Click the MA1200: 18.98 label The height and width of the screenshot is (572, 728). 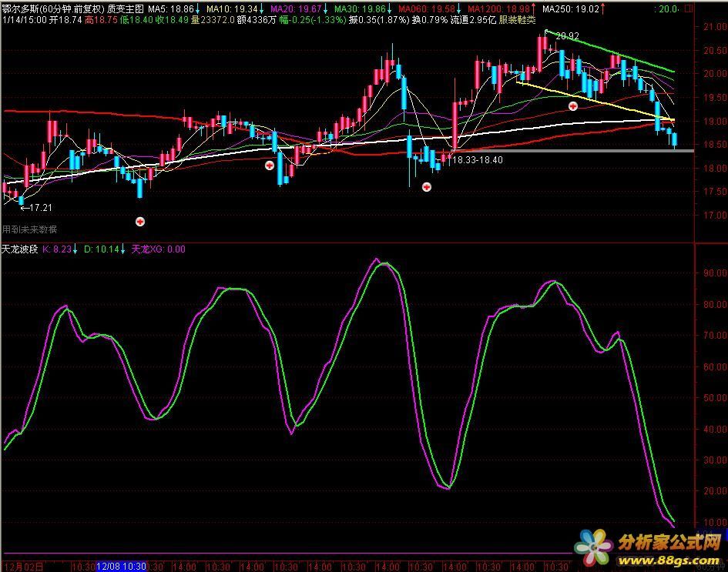pos(498,8)
